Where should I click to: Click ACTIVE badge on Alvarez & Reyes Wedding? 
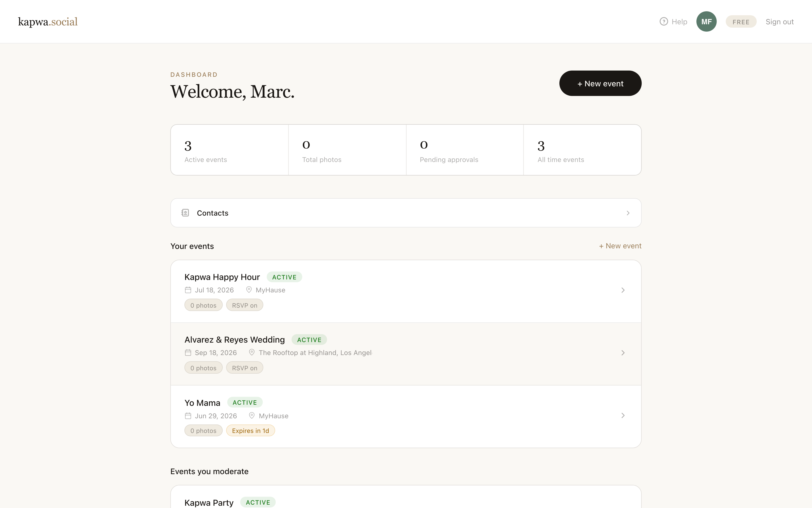pos(309,340)
